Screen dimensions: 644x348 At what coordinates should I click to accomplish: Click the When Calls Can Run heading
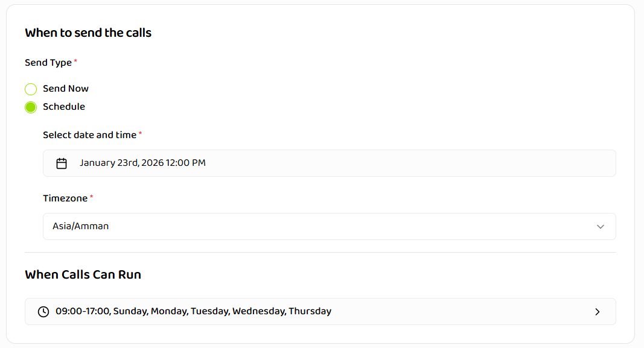click(83, 274)
